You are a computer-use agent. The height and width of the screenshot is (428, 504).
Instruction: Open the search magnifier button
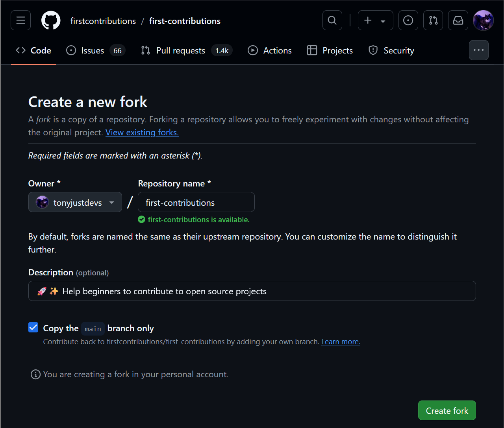coord(332,20)
